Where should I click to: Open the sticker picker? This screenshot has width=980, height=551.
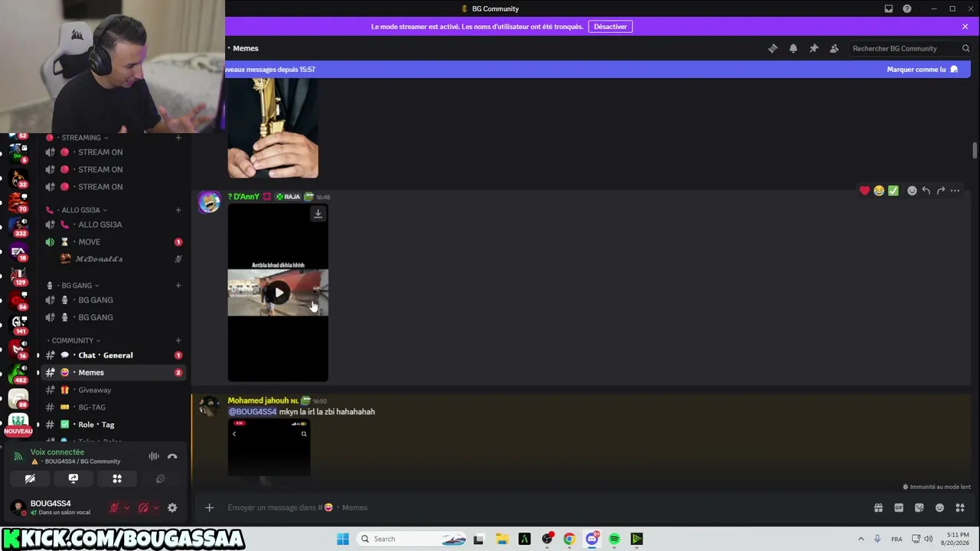pyautogui.click(x=920, y=507)
